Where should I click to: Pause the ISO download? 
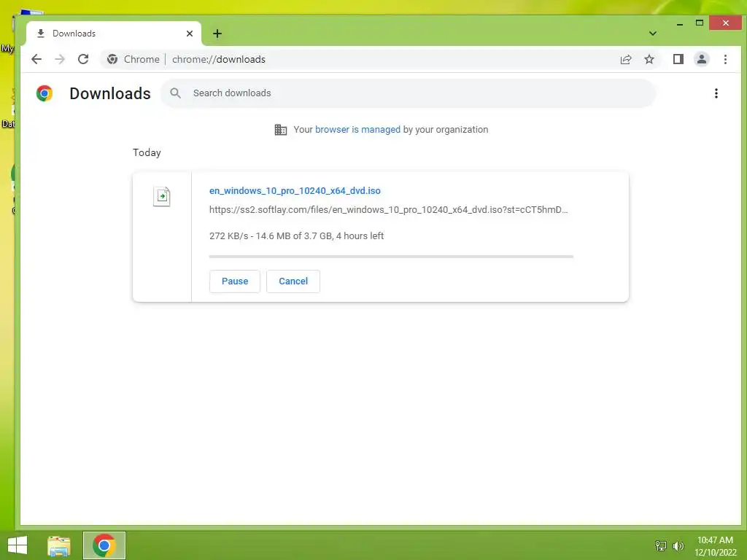234,281
